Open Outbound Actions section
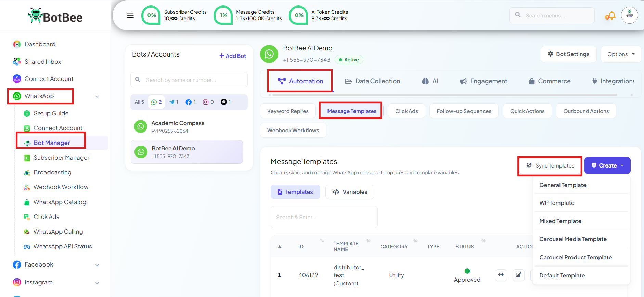The height and width of the screenshot is (297, 644). [586, 111]
